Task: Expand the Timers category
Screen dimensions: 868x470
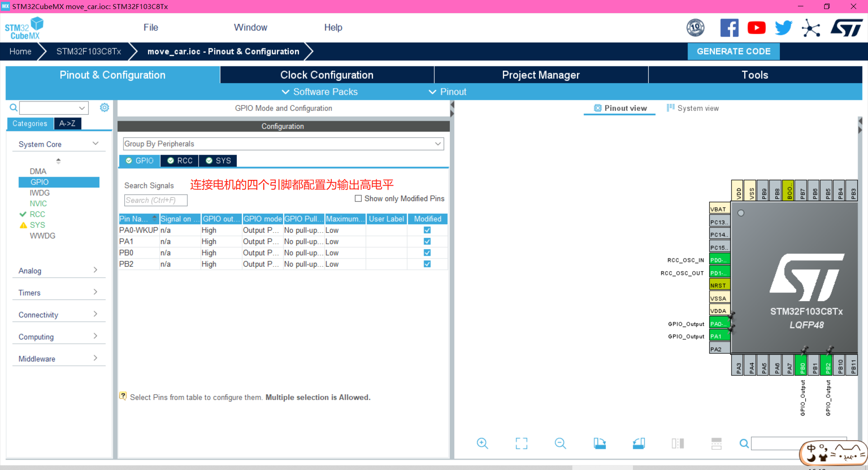Action: coord(59,293)
